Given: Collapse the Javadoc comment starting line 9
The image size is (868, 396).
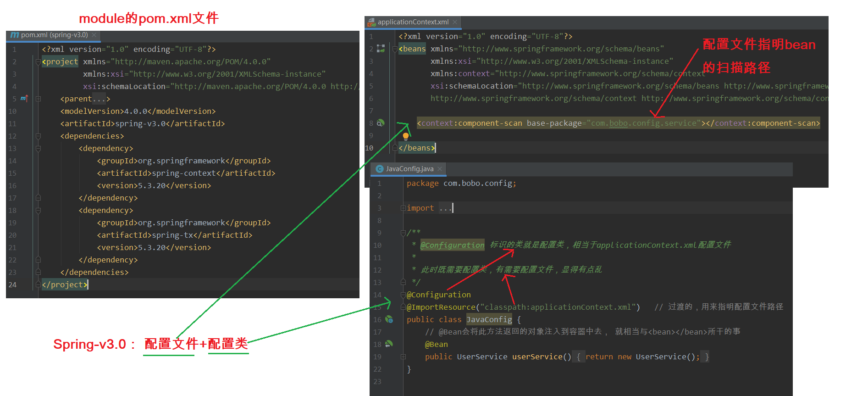Looking at the screenshot, I should (x=403, y=233).
